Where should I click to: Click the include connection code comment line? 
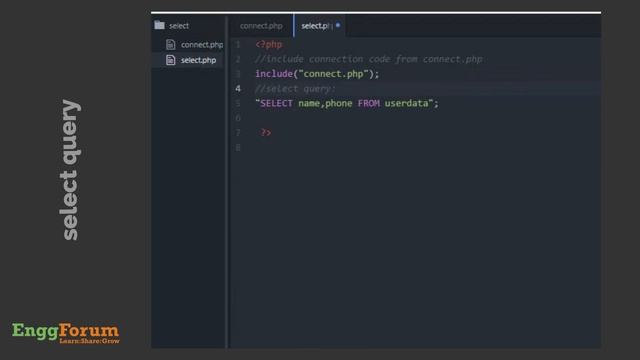(x=369, y=59)
